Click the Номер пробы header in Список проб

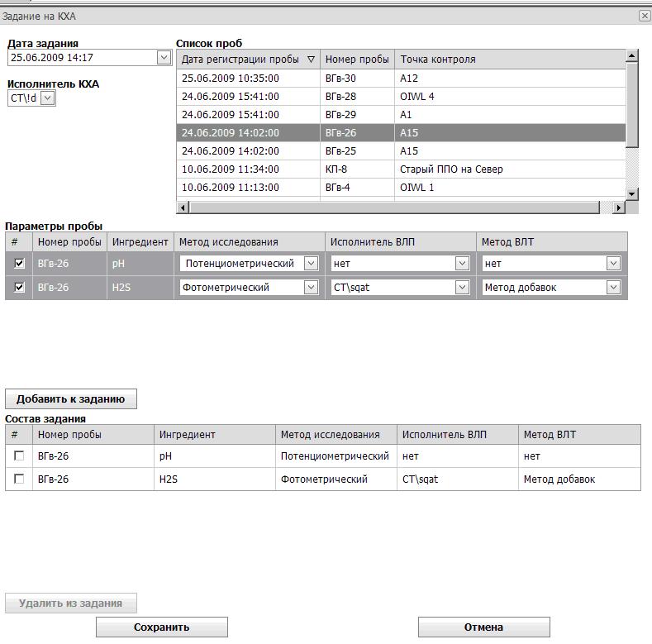[357, 60]
